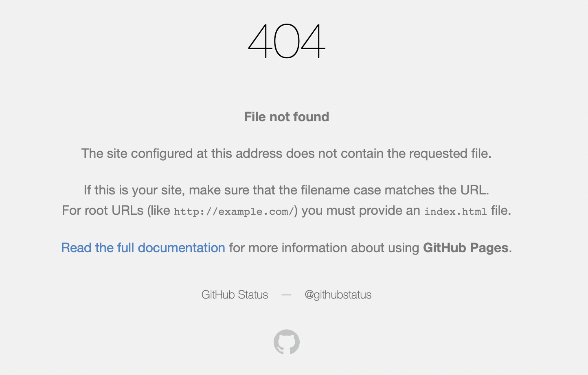
Task: Click the dash separator between footer links
Action: click(x=286, y=294)
